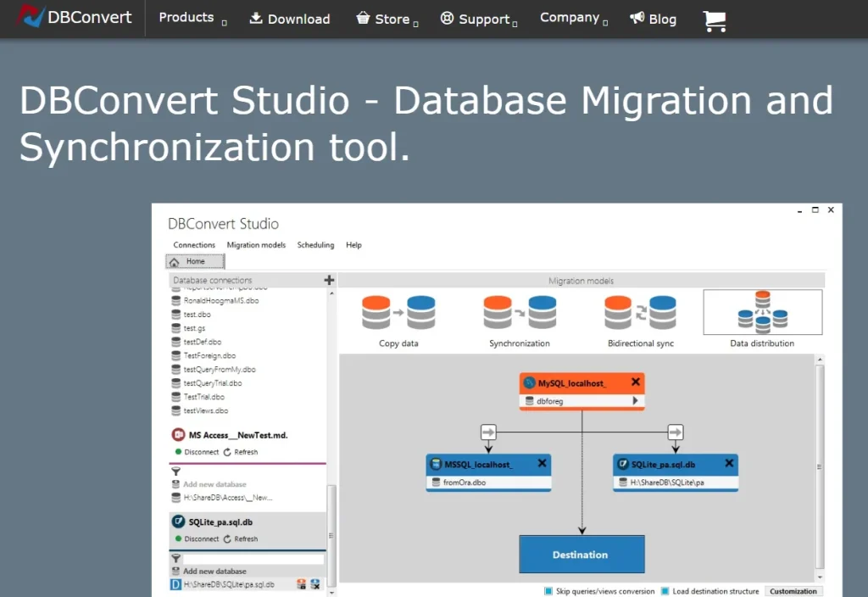Click filter funnel under MS Access connection
This screenshot has height=597, width=868.
(176, 471)
